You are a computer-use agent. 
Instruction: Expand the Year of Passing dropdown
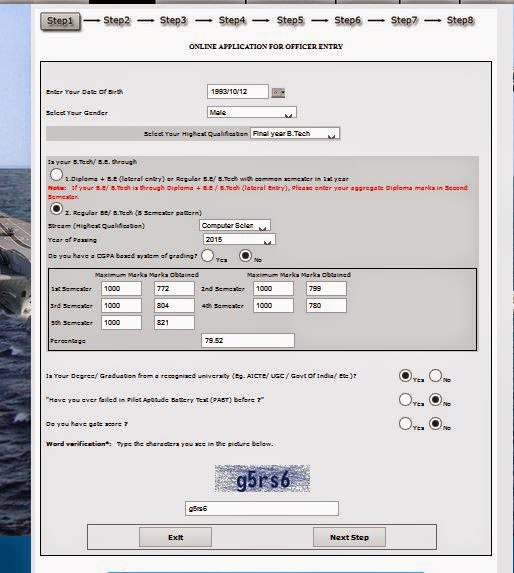239,239
